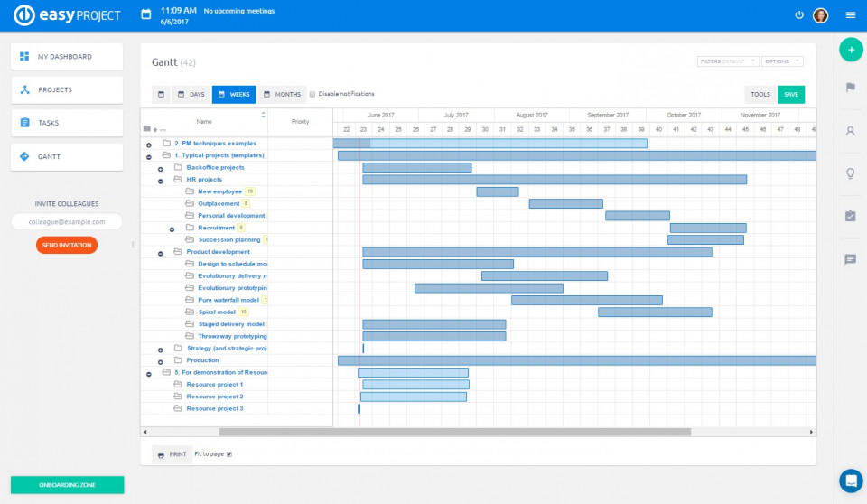The height and width of the screenshot is (504, 867).
Task: Open the Filters default dropdown
Action: 727,61
